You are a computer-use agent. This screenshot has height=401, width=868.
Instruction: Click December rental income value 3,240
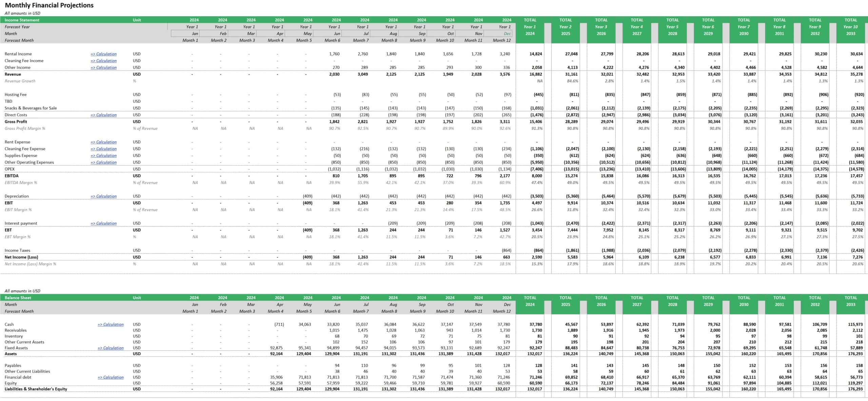point(505,54)
